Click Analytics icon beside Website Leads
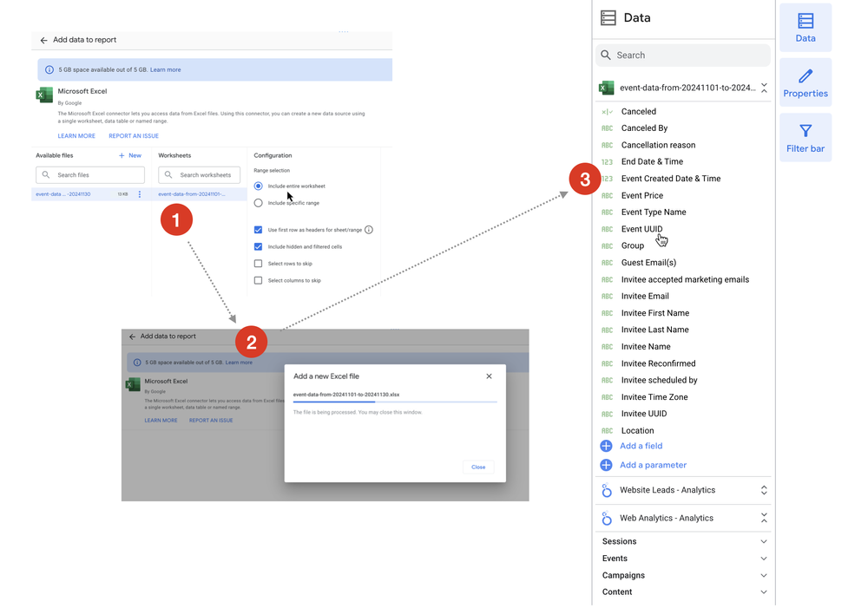This screenshot has height=608, width=868. [x=607, y=490]
